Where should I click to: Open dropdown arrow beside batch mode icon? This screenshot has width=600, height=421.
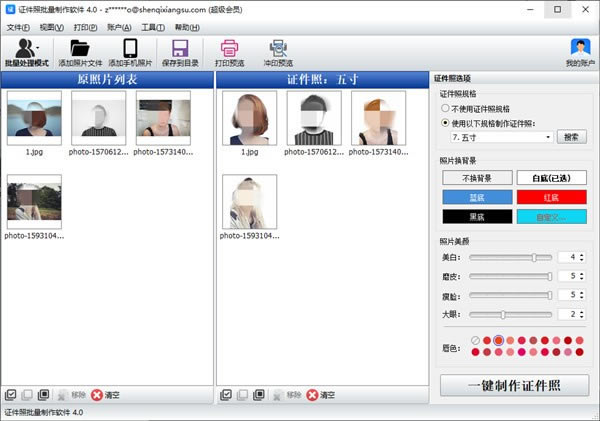pyautogui.click(x=38, y=47)
